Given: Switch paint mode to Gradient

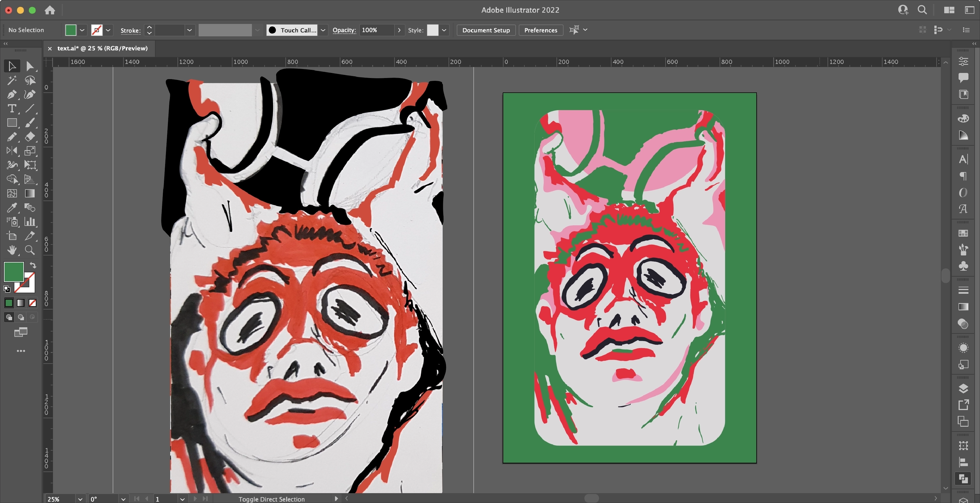Looking at the screenshot, I should pyautogui.click(x=21, y=303).
